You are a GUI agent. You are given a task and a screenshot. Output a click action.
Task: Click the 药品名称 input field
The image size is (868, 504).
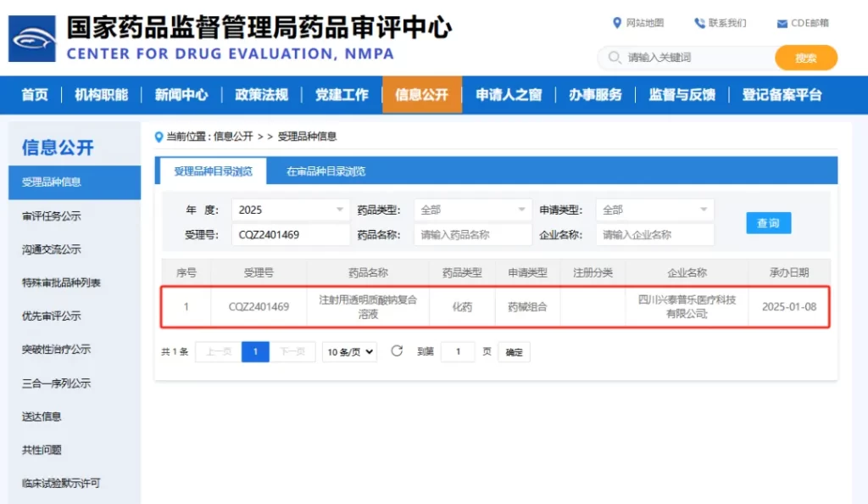coord(473,235)
